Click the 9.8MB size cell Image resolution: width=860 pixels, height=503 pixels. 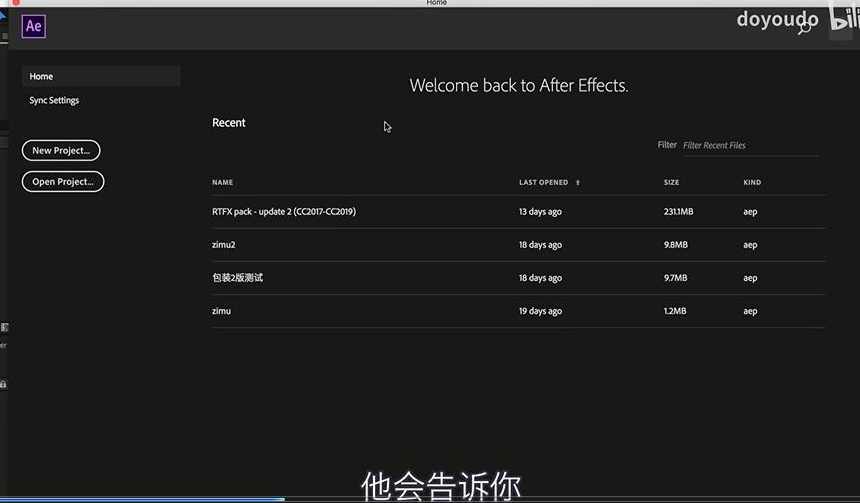(x=676, y=245)
